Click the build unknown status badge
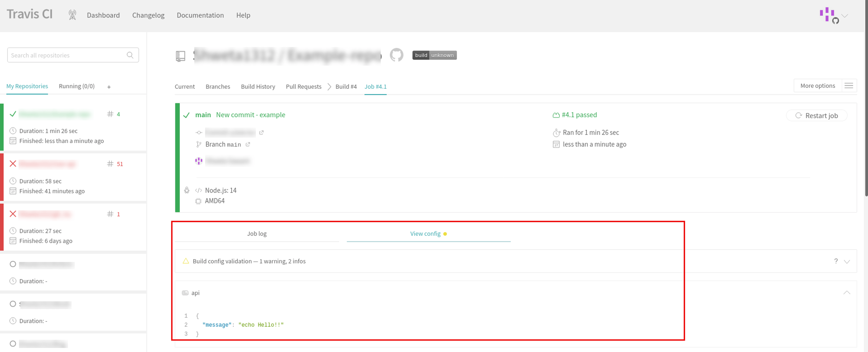Viewport: 868px width, 352px height. [x=434, y=55]
